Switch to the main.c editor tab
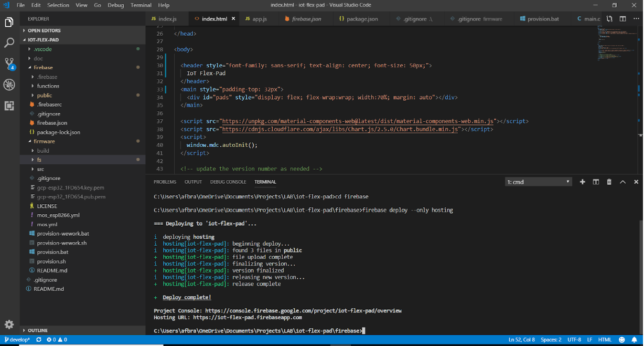Image resolution: width=644 pixels, height=346 pixels. tap(588, 19)
